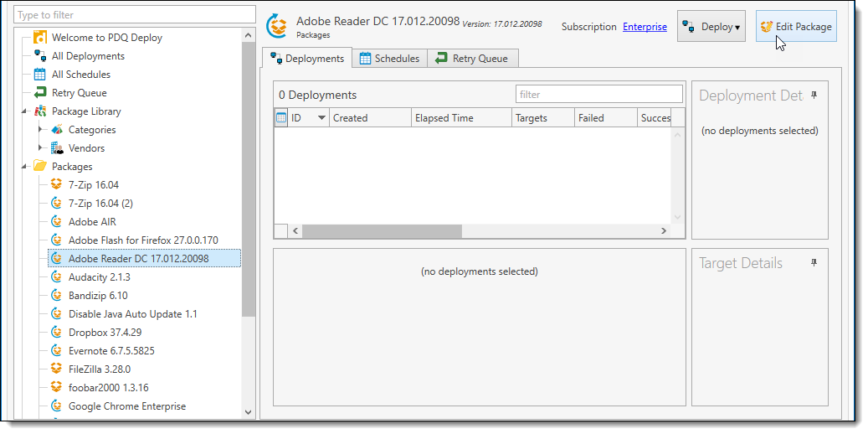Image resolution: width=868 pixels, height=434 pixels.
Task: Click the 7-Zip 16.04 (2) package icon
Action: pyautogui.click(x=56, y=204)
